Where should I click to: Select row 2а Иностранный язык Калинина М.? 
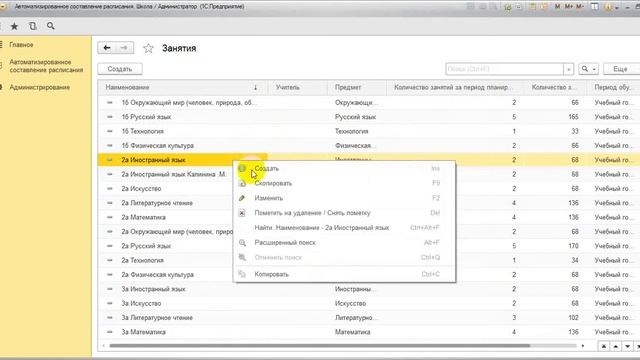(x=173, y=174)
